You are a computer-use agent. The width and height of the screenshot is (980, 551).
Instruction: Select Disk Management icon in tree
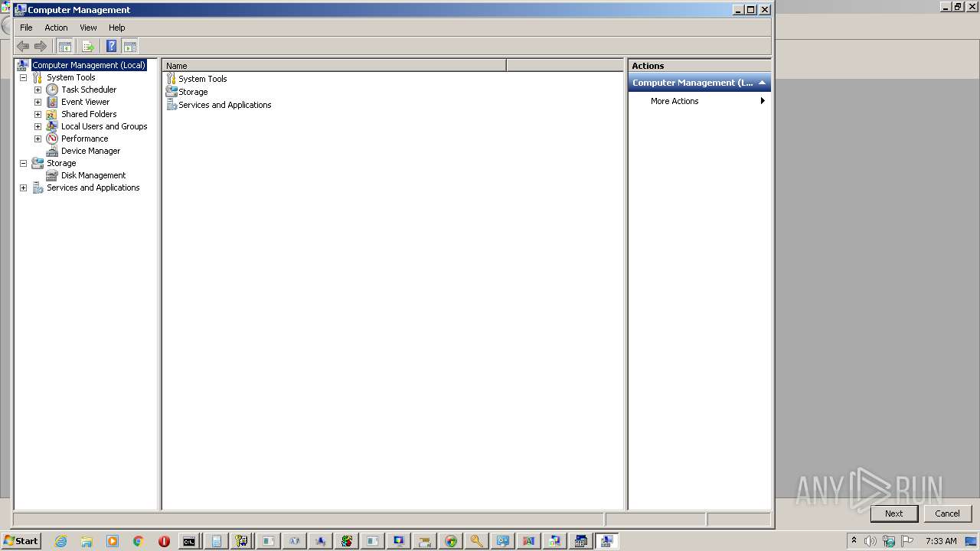tap(52, 175)
